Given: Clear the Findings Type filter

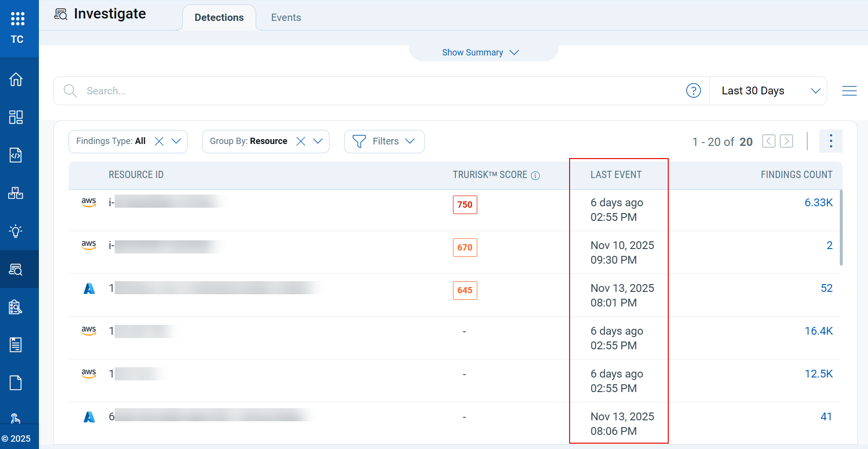Looking at the screenshot, I should [159, 141].
